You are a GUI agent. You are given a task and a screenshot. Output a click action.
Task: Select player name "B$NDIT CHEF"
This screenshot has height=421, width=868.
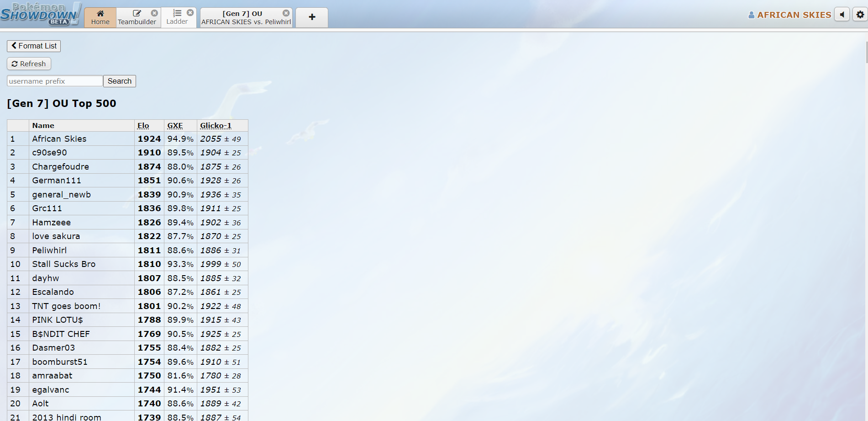61,334
